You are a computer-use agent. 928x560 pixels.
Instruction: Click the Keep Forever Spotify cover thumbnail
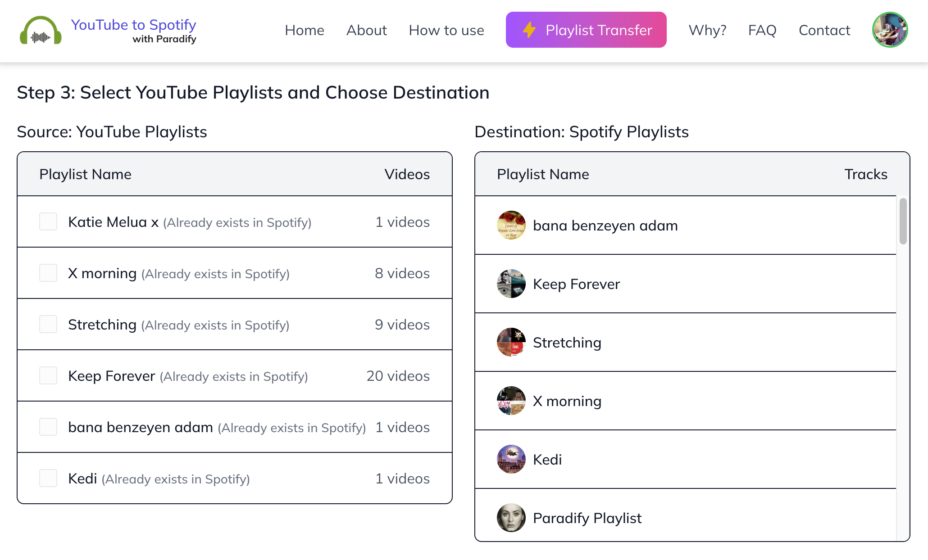click(511, 284)
